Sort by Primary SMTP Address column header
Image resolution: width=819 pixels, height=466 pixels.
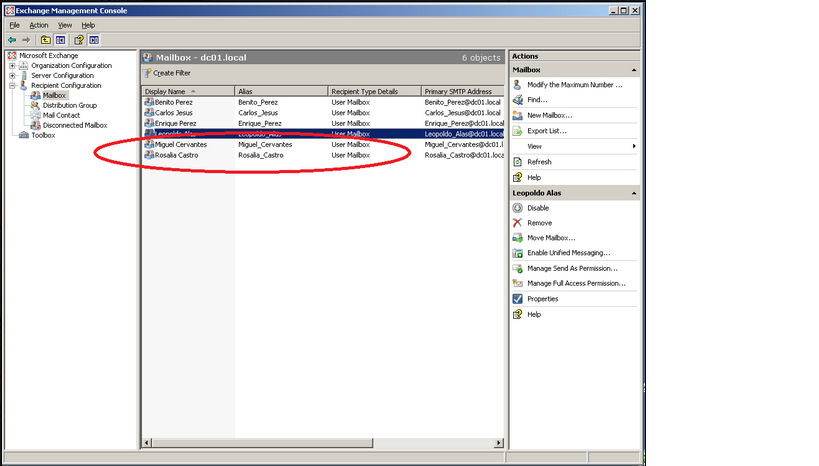[x=463, y=91]
